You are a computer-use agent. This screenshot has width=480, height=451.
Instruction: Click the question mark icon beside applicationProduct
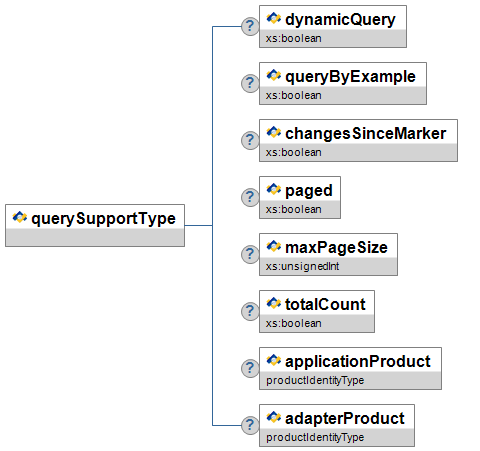pos(250,368)
